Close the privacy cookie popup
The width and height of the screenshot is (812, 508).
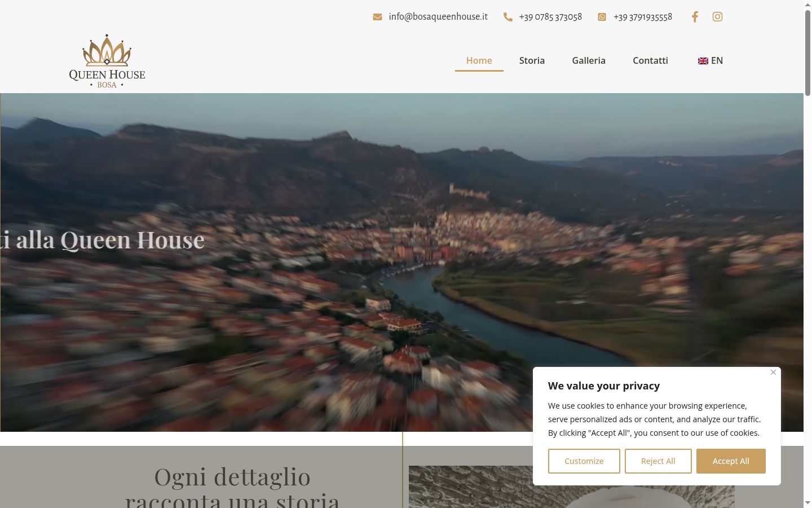pos(773,372)
